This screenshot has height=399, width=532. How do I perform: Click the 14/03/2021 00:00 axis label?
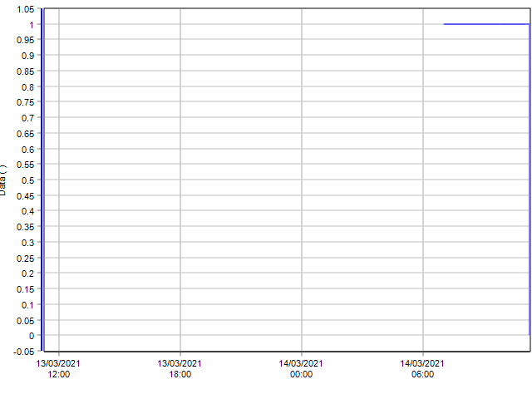tap(301, 368)
